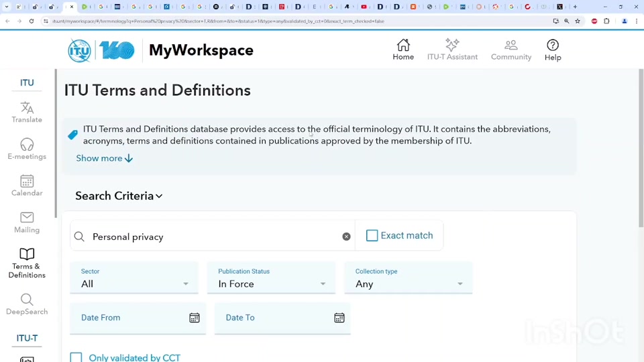Screen dimensions: 644x362
Task: Go to the Home tab
Action: point(403,50)
